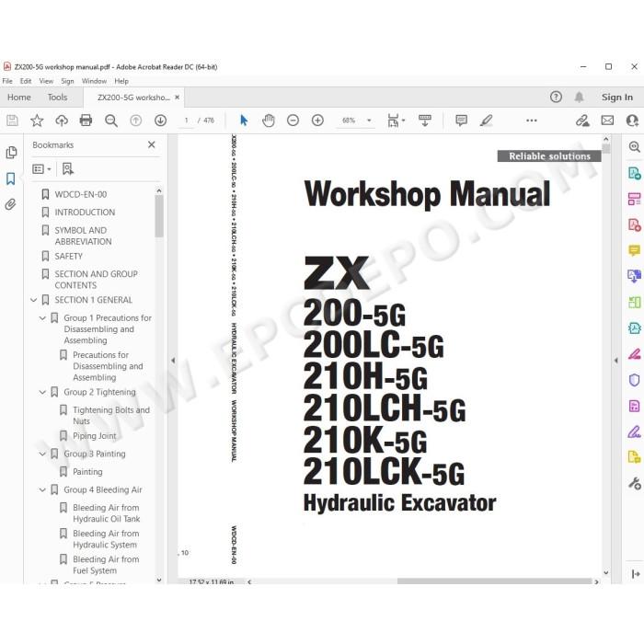Viewport: 644px width, 644px height.
Task: Select the Hand pan tool
Action: 269,121
